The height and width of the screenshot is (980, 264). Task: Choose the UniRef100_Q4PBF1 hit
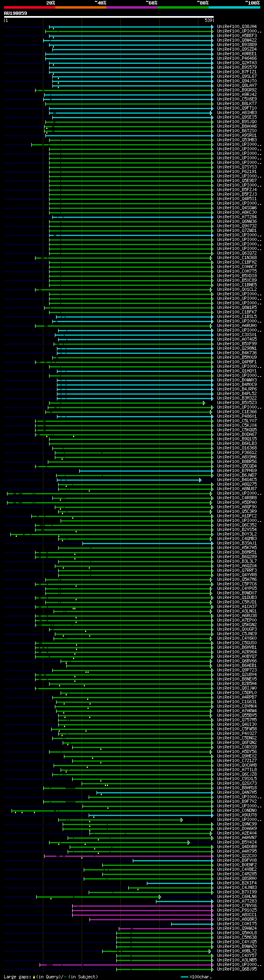point(237,362)
